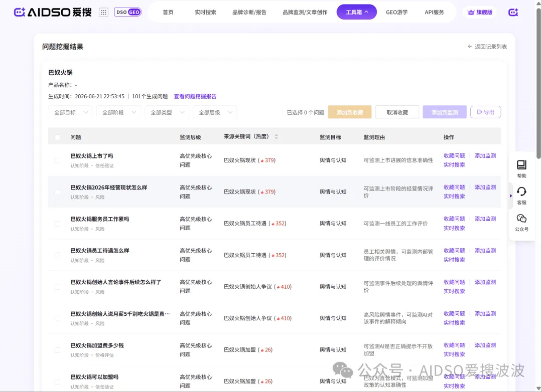Image resolution: width=542 pixels, height=392 pixels.
Task: Click back arrow 返回记录列表
Action: tap(487, 46)
